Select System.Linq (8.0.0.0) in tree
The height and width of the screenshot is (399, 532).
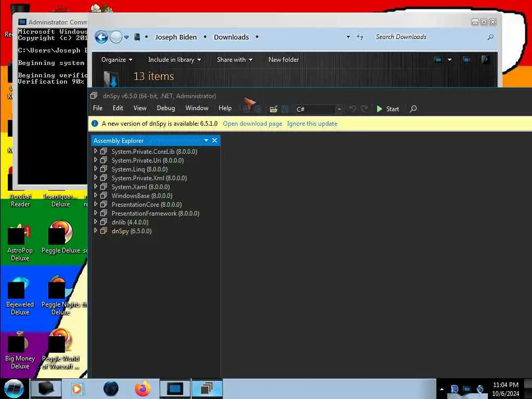click(x=139, y=169)
